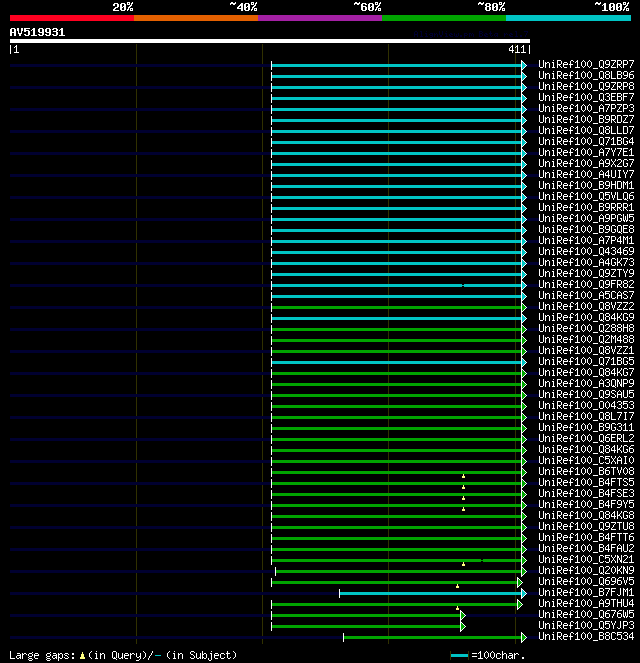Click the arrowhead ending the UniRef100_A9THU4 bar
Viewport: 640px width, 663px height.
520,605
